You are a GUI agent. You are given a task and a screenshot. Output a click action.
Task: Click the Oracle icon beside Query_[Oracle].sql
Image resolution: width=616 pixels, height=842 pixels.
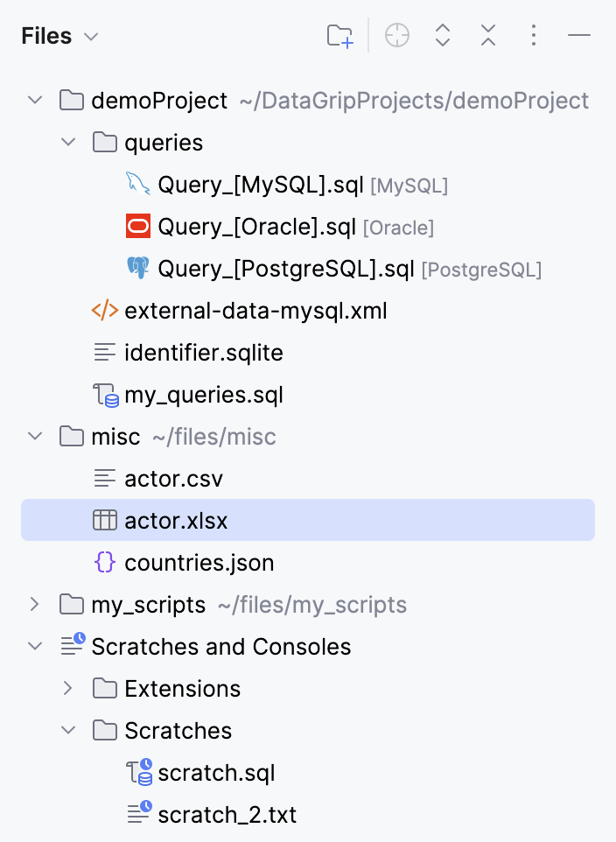[x=138, y=227]
